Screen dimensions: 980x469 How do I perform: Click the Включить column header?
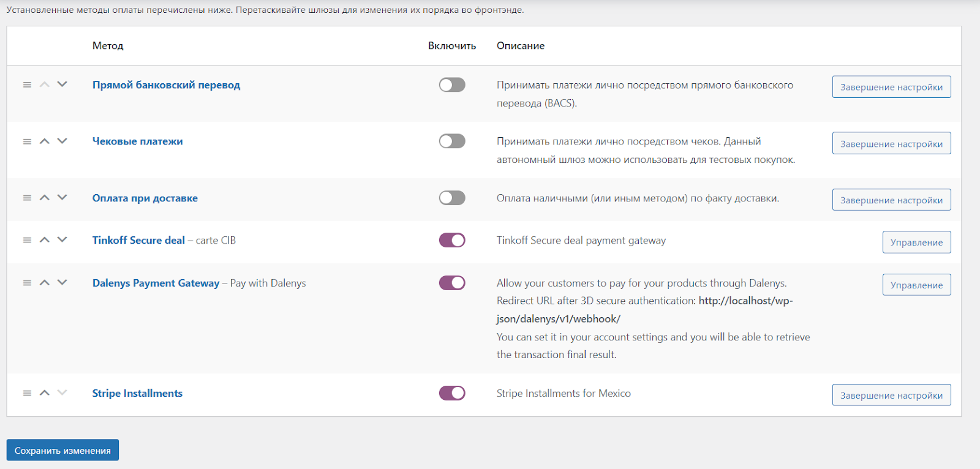tap(452, 46)
